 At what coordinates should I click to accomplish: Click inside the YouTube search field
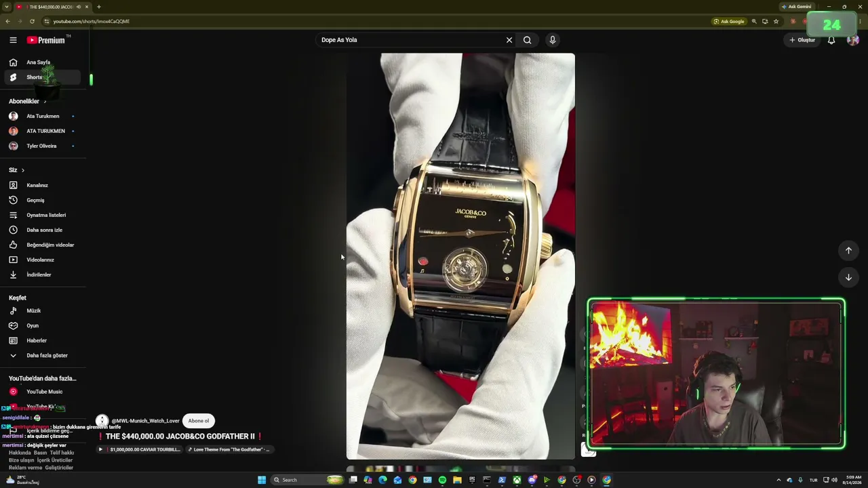tap(411, 40)
